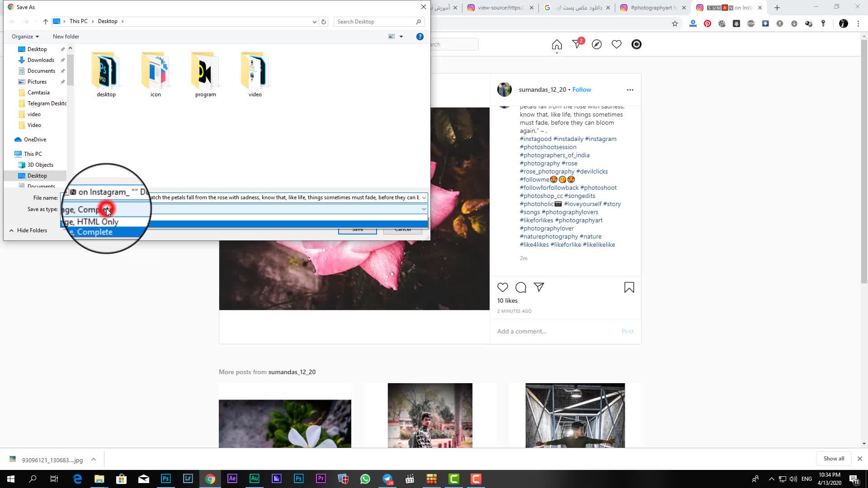Open post options three-dot menu
This screenshot has width=868, height=488.
630,90
